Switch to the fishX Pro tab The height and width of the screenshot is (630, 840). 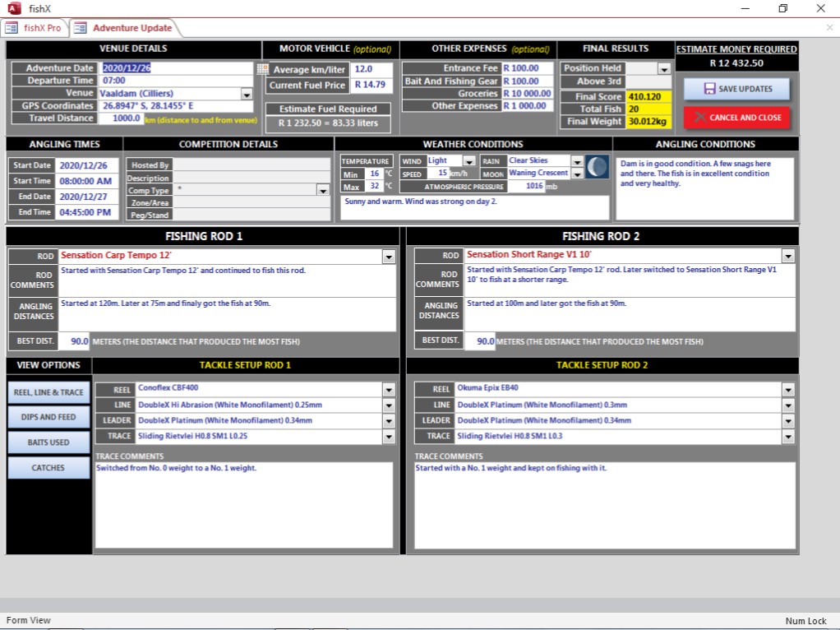[34, 28]
